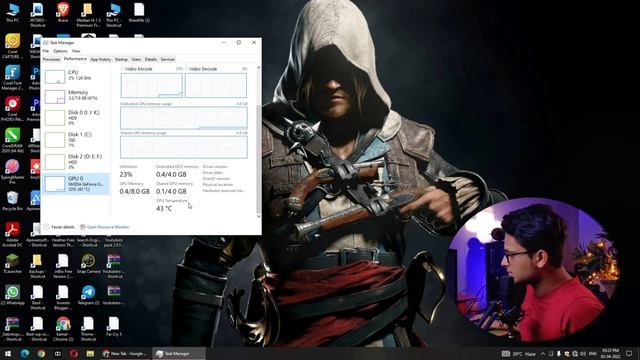Select Disk 1 (C:) in the performance list

(x=76, y=140)
